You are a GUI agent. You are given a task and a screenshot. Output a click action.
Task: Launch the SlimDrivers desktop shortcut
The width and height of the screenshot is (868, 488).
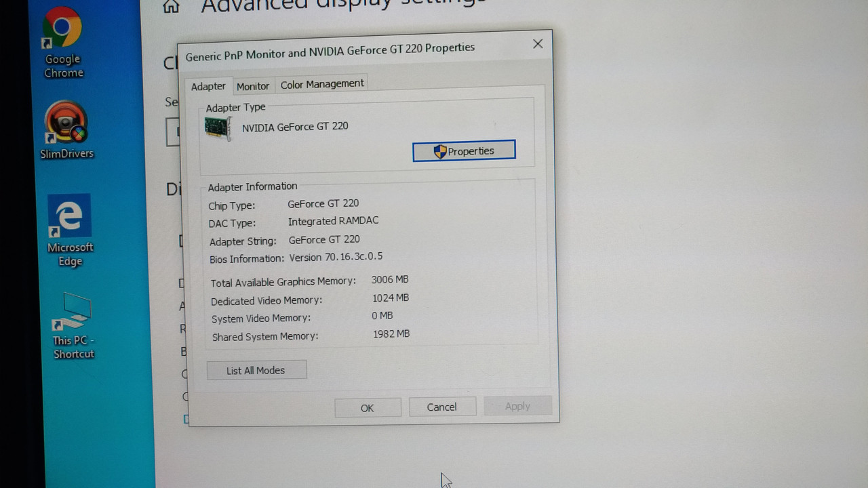pyautogui.click(x=66, y=130)
